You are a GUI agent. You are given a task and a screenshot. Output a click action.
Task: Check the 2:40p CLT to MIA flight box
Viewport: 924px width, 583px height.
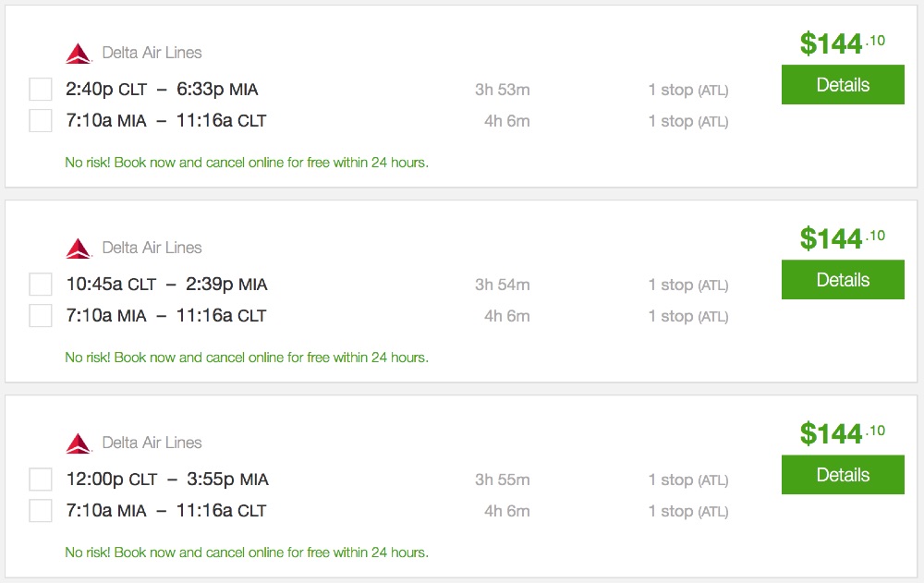(41, 90)
